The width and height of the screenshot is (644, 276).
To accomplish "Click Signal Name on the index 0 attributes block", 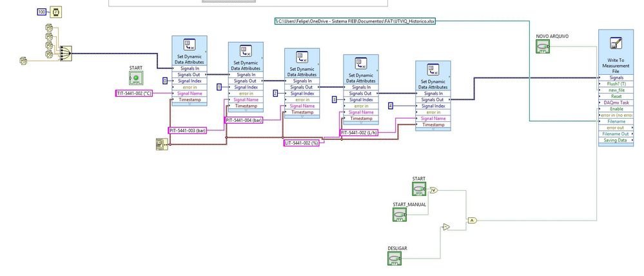I will click(190, 94).
